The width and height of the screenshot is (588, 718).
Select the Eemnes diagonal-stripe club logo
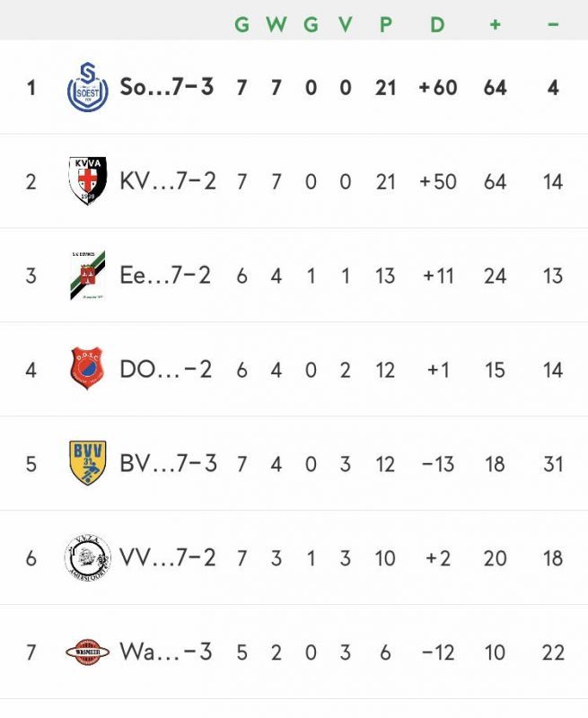coord(87,276)
